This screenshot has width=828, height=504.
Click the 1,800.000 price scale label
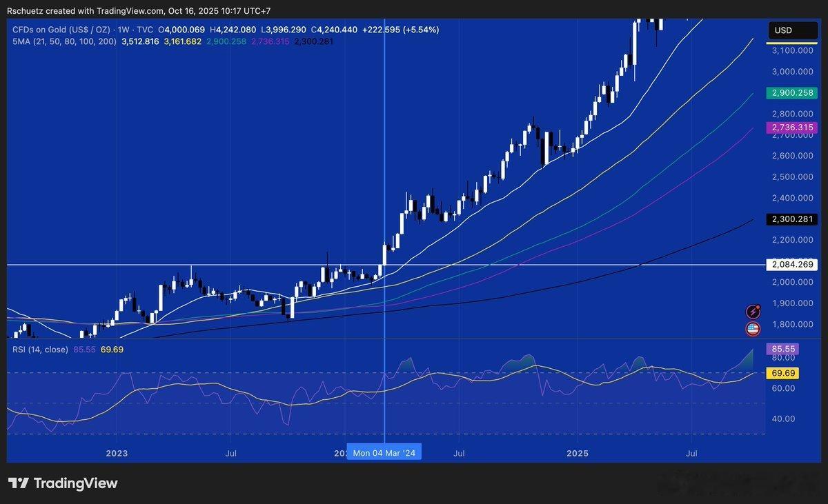(x=791, y=324)
